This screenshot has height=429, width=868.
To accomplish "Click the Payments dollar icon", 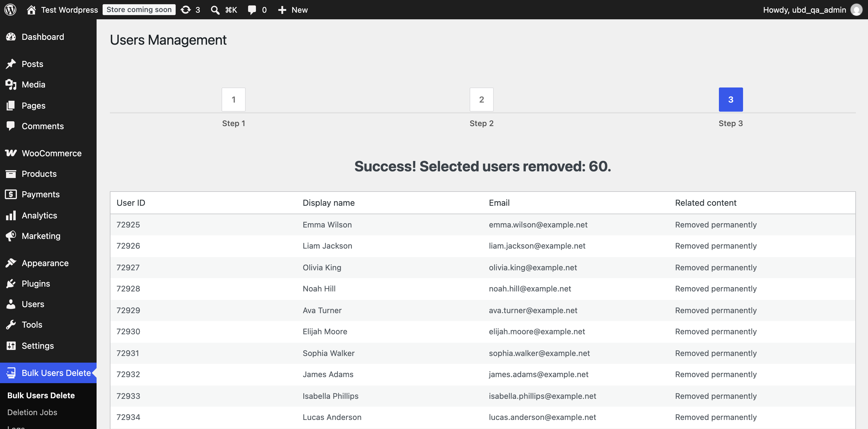I will 11,194.
